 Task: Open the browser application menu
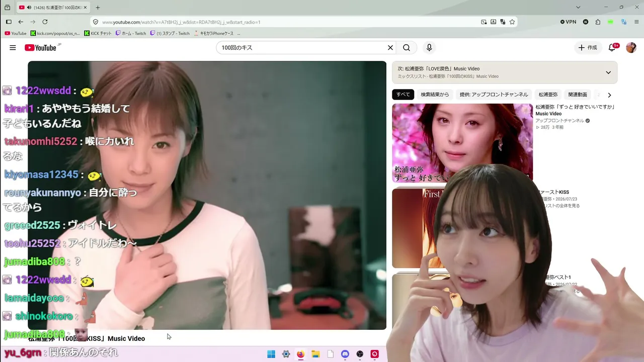pos(636,22)
